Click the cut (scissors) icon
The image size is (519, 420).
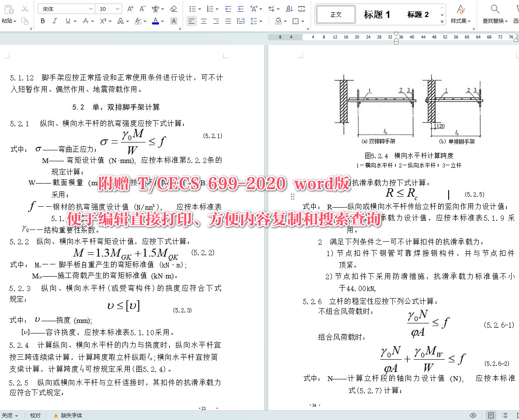pos(24,8)
